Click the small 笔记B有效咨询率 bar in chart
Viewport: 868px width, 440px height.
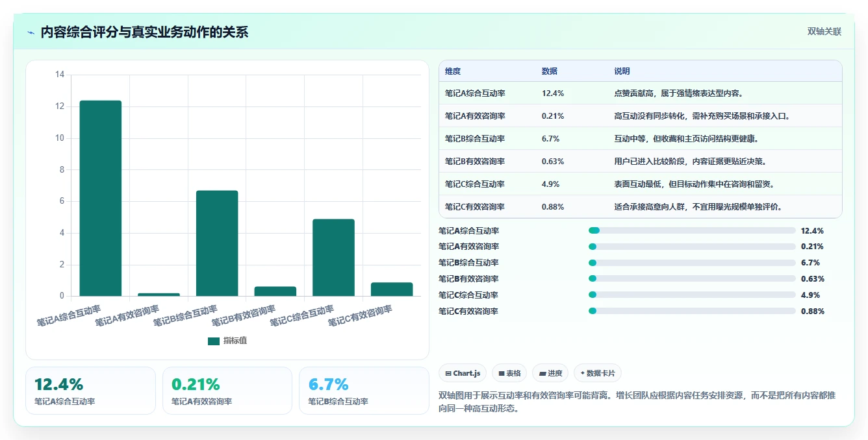(275, 291)
